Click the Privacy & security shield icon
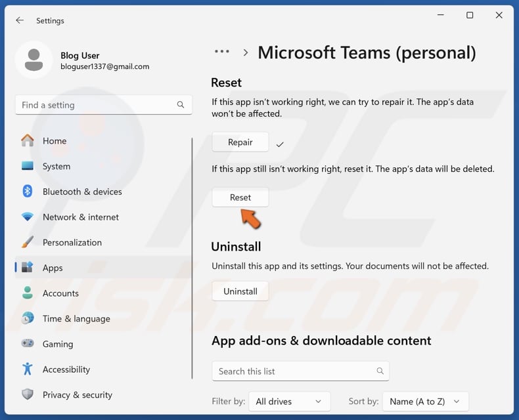The width and height of the screenshot is (519, 420). (28, 394)
